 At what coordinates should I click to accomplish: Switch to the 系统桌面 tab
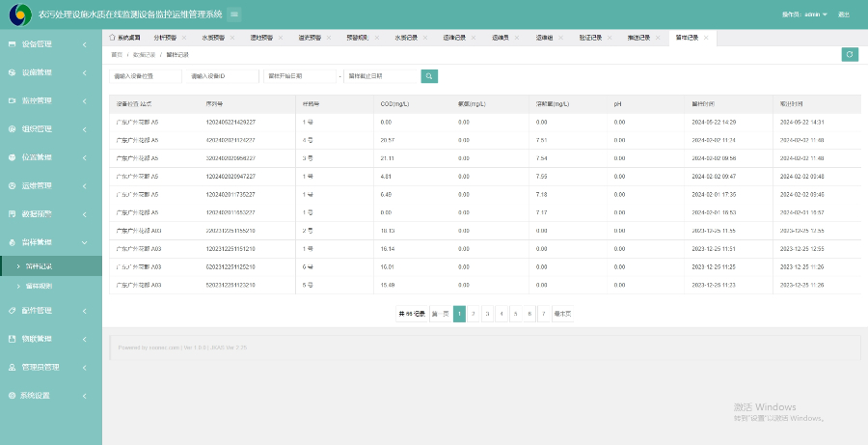coord(124,38)
